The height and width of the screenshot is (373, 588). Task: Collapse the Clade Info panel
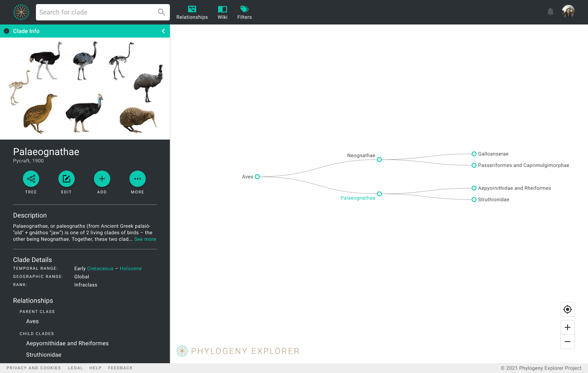163,31
